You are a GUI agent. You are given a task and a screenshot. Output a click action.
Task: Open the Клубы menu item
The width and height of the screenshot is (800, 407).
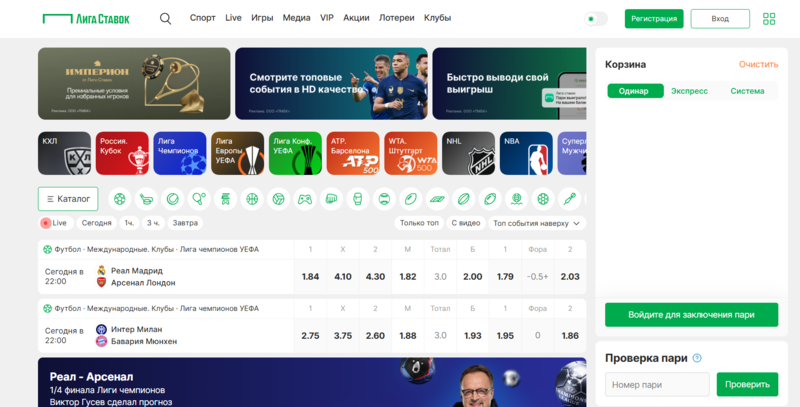437,18
